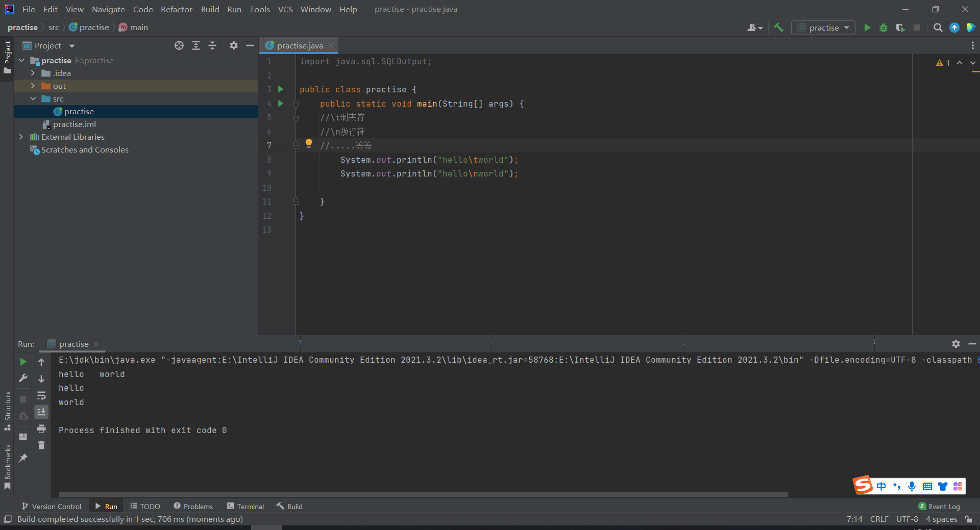
Task: Open the Refactor menu
Action: (x=176, y=9)
